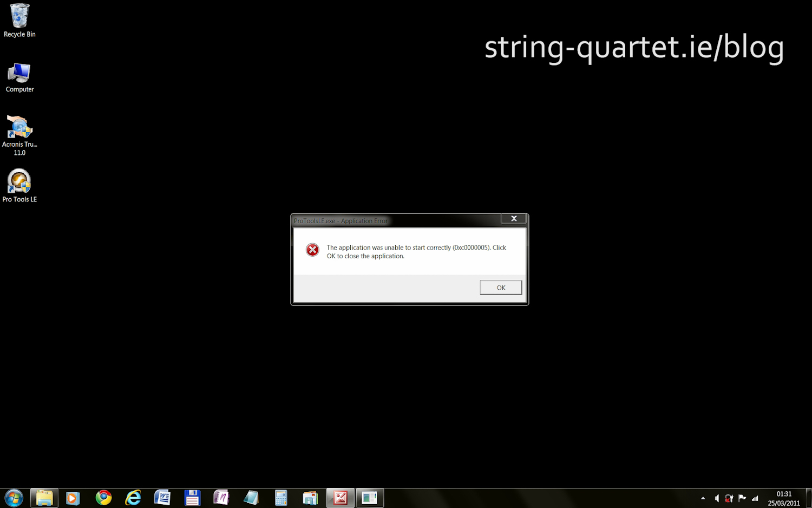812x508 pixels.
Task: Open Google Chrome from the taskbar
Action: coord(103,498)
